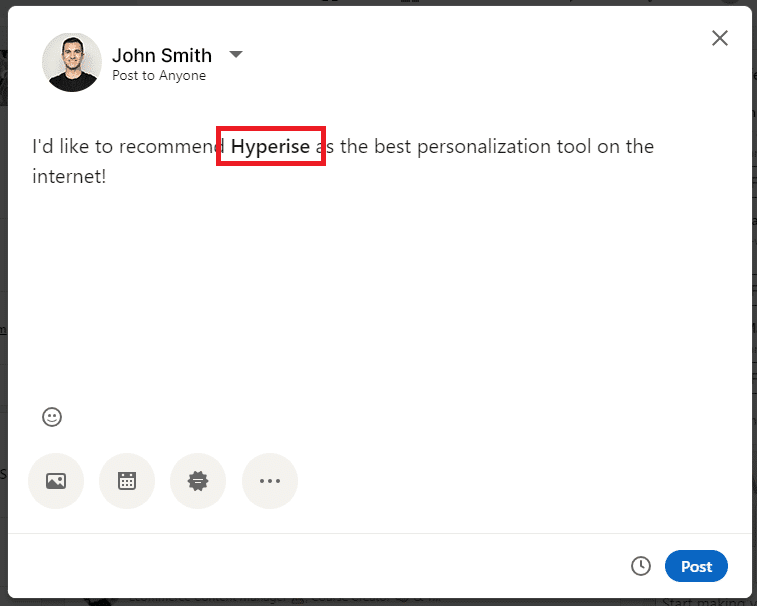The width and height of the screenshot is (757, 606).
Task: Place cursor in the empty composer area
Action: pos(378,300)
